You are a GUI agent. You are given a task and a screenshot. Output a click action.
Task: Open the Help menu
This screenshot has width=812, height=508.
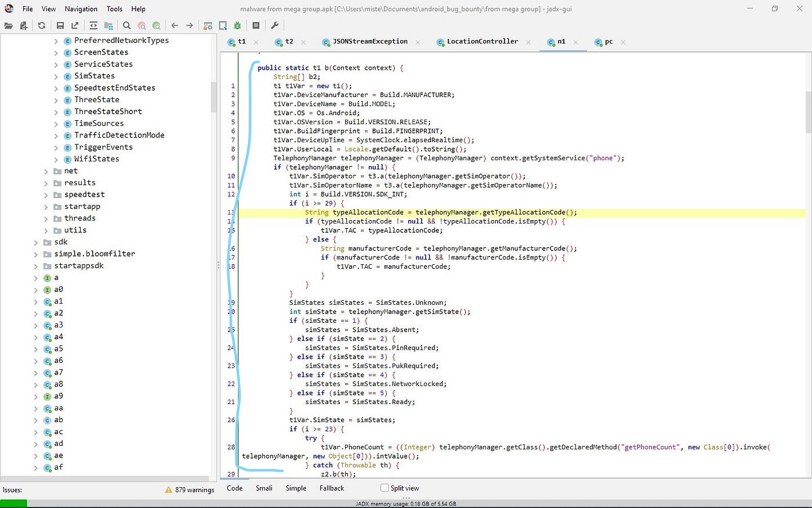138,9
